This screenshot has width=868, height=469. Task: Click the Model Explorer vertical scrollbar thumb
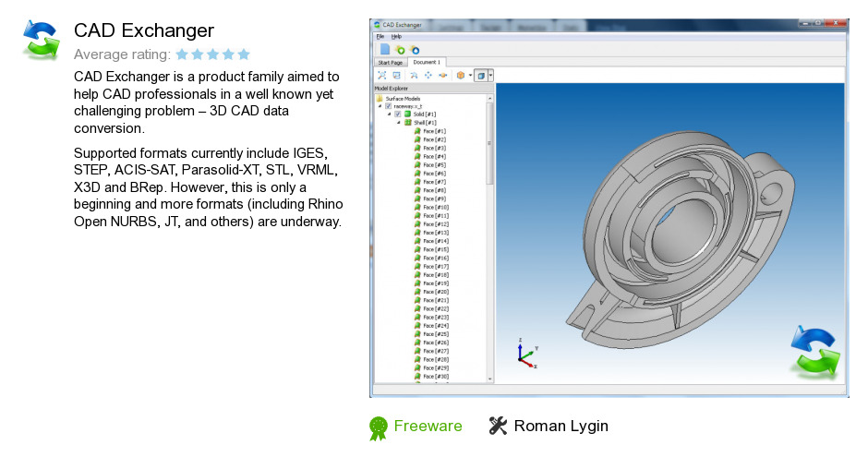point(490,143)
